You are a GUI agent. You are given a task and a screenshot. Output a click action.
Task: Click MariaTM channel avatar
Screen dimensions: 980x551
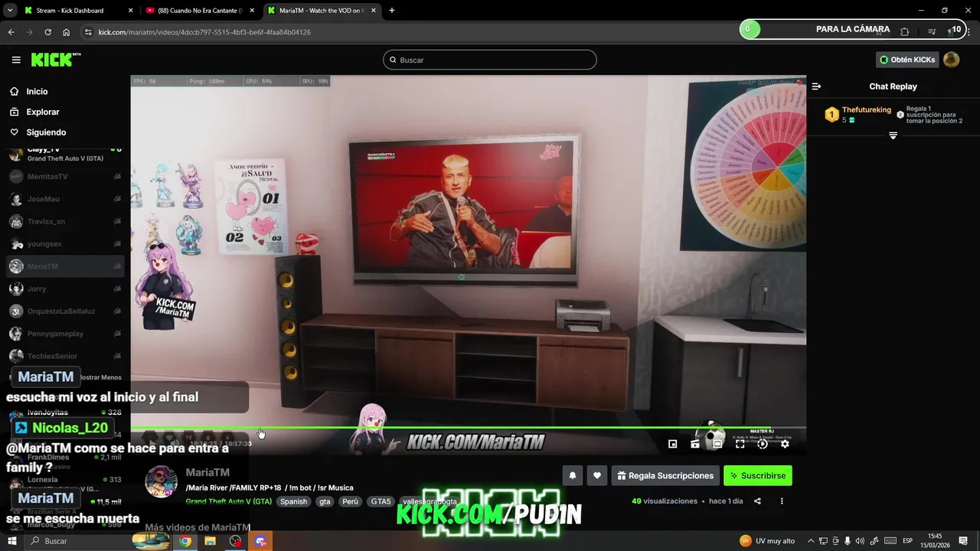(162, 482)
